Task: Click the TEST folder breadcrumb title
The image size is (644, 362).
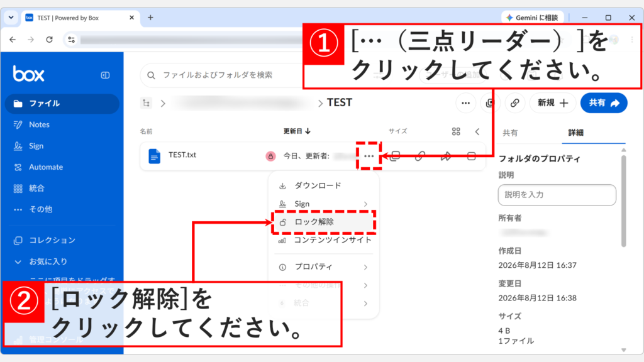Action: pyautogui.click(x=339, y=102)
